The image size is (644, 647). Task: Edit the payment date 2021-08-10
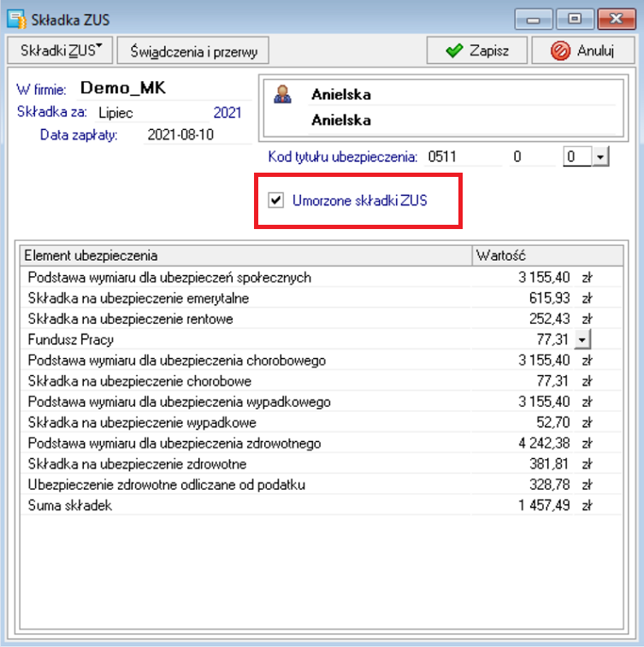click(x=198, y=135)
